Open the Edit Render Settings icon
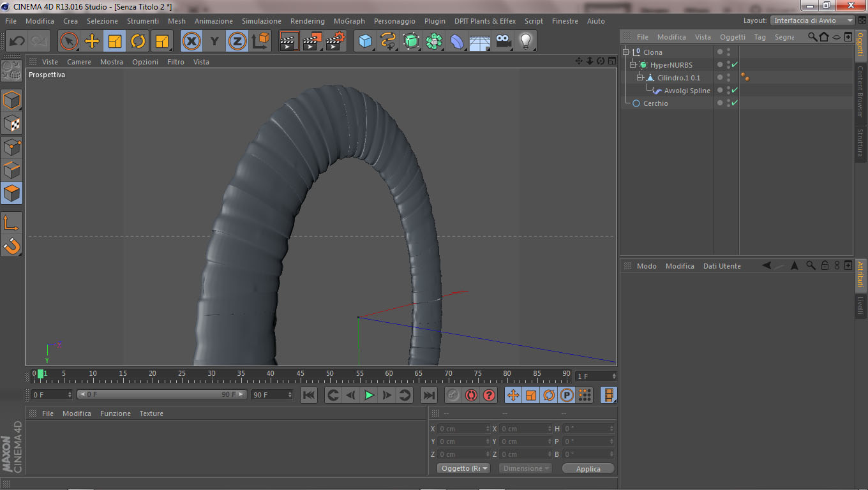The height and width of the screenshot is (490, 868). click(x=335, y=41)
